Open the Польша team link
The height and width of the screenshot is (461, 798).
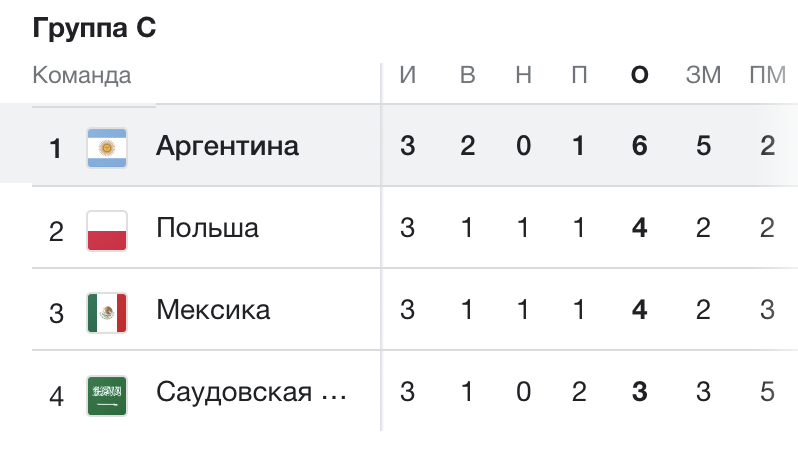point(208,228)
